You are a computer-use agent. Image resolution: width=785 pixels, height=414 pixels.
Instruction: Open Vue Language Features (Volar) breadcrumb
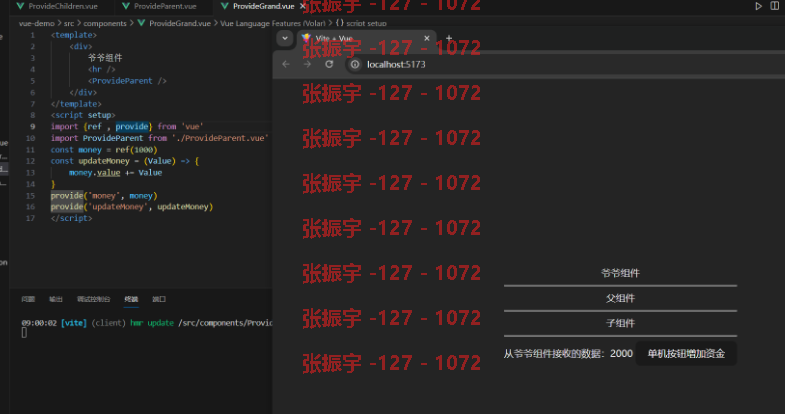click(x=273, y=23)
